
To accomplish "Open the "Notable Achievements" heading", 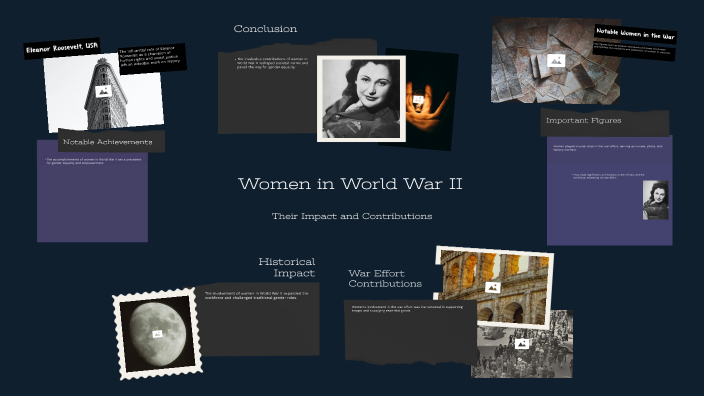I will (108, 142).
